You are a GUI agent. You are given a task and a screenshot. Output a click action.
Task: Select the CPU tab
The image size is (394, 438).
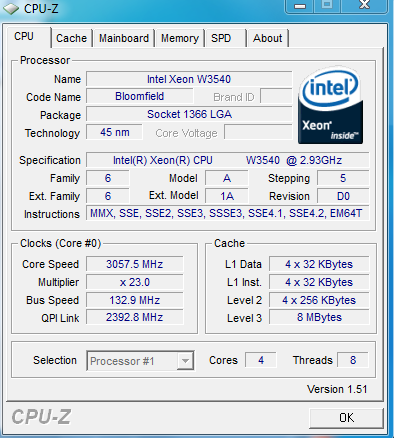(x=29, y=37)
